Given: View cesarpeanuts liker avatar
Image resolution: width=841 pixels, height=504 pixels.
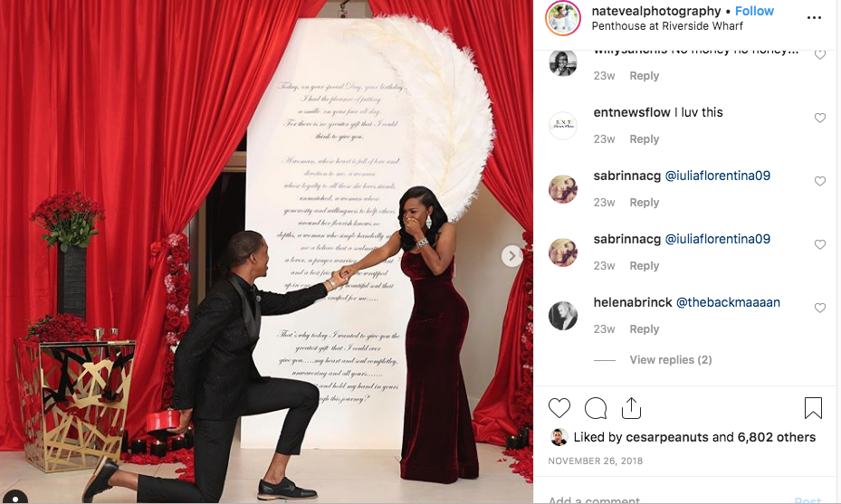Looking at the screenshot, I should [x=559, y=438].
